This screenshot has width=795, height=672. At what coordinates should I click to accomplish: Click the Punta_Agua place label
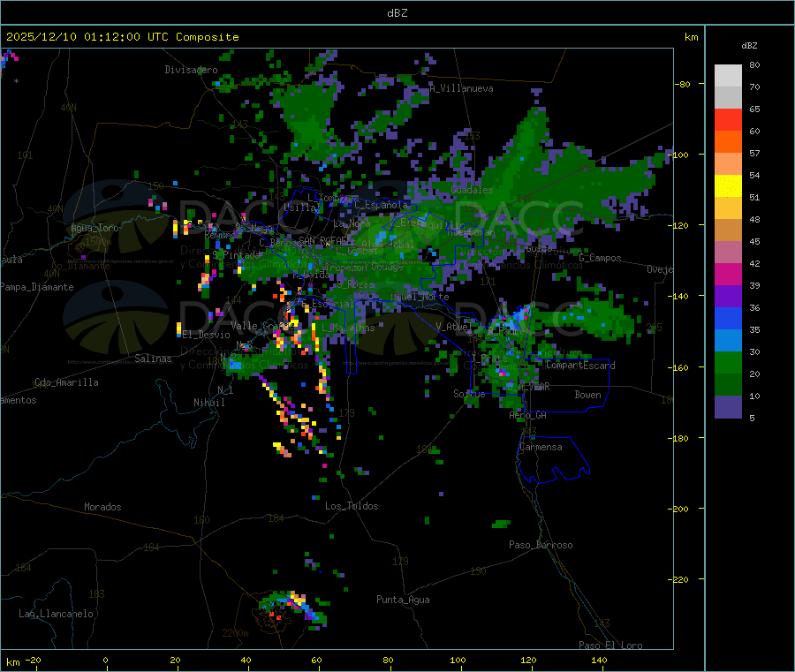point(403,600)
